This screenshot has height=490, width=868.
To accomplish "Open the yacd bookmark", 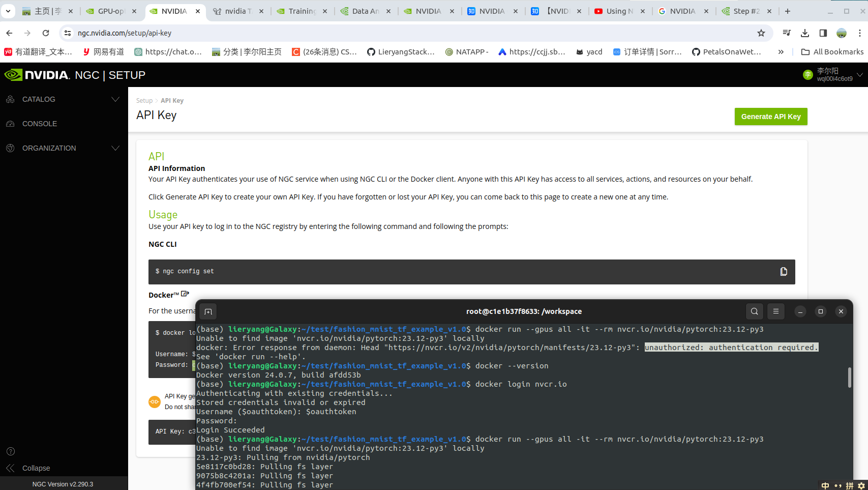I will [x=589, y=52].
